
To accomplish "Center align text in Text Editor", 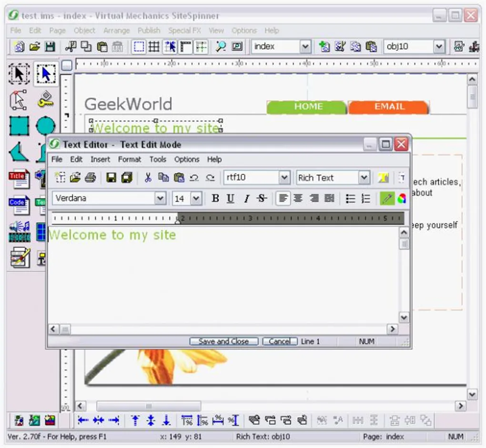I will (298, 199).
